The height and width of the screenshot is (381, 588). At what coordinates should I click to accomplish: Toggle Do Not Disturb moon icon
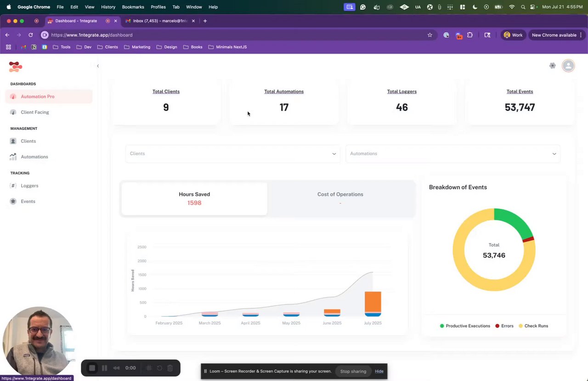tap(475, 7)
